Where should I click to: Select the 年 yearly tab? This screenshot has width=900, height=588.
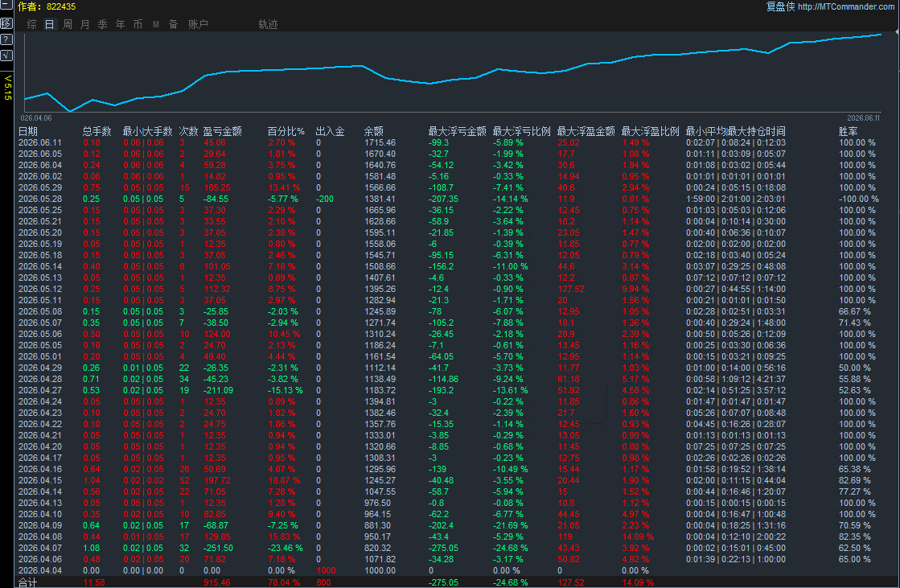tap(121, 24)
